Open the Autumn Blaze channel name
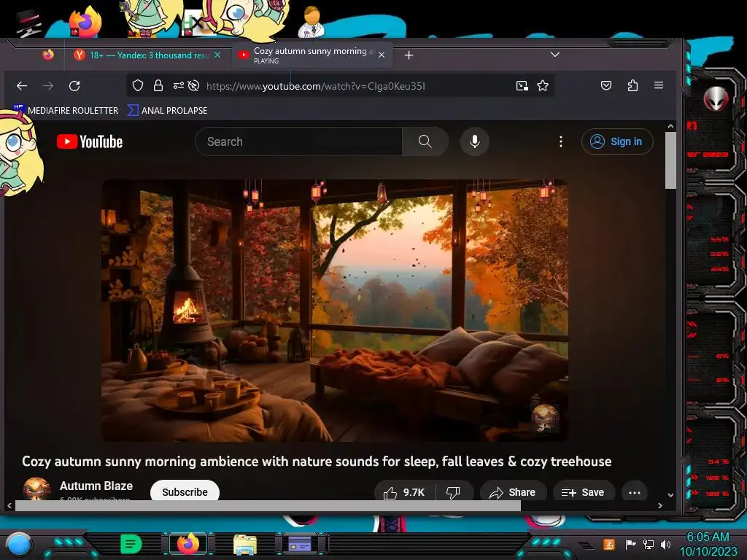The height and width of the screenshot is (560, 747). 96,486
